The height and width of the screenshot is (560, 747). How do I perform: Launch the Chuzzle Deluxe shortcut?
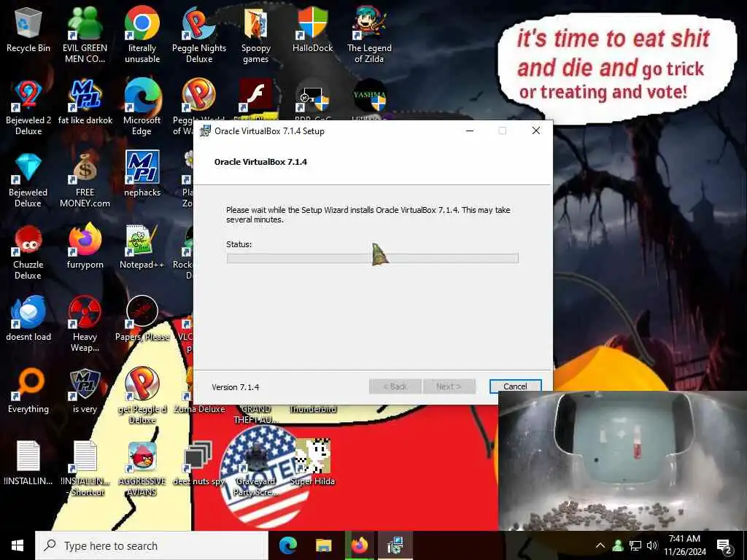[x=28, y=252]
